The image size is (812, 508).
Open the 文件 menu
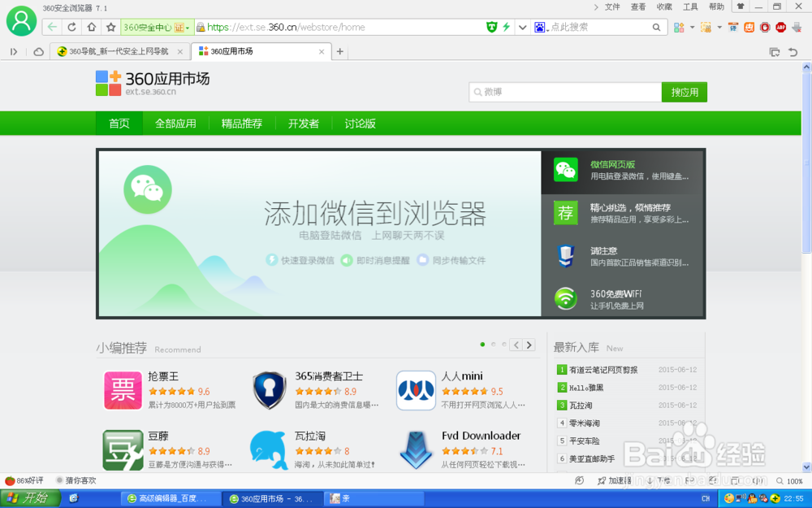[612, 7]
